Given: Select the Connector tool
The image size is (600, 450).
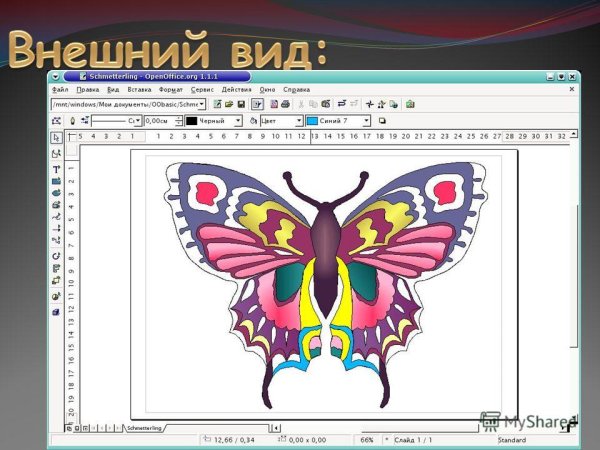Looking at the screenshot, I should click(x=56, y=240).
